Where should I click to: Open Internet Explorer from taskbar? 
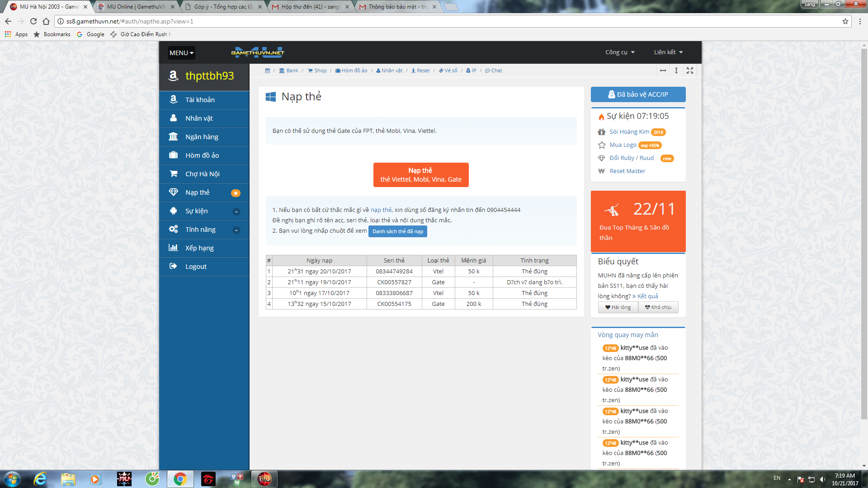click(41, 479)
